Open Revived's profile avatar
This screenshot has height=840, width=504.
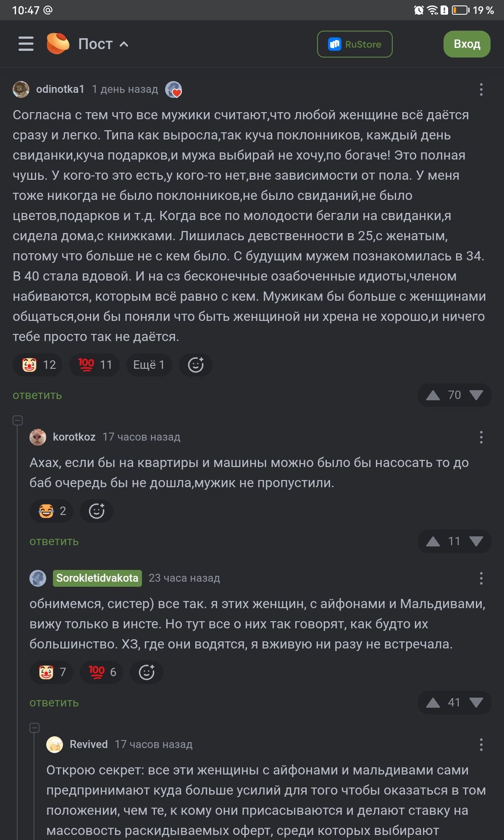click(55, 745)
